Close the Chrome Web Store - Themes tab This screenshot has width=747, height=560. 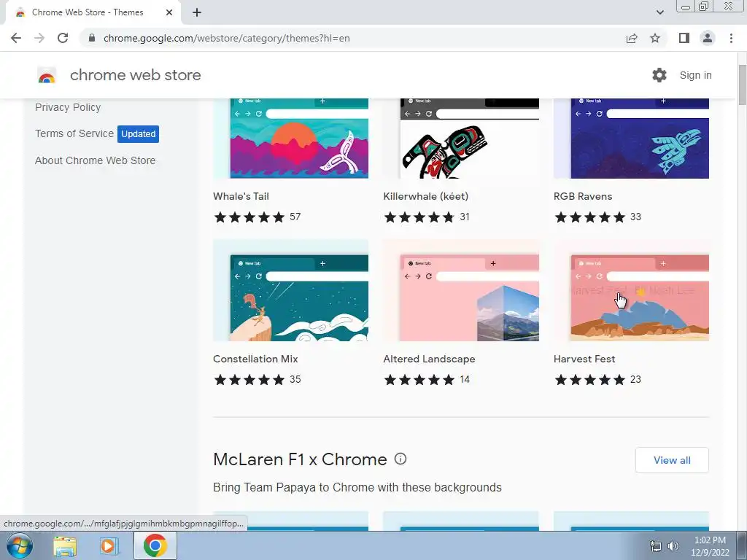(169, 12)
